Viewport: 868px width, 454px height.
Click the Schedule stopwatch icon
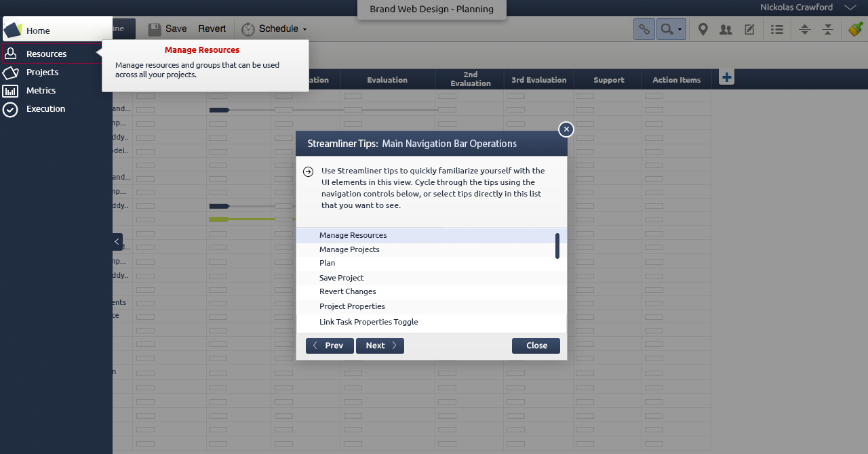(x=248, y=29)
